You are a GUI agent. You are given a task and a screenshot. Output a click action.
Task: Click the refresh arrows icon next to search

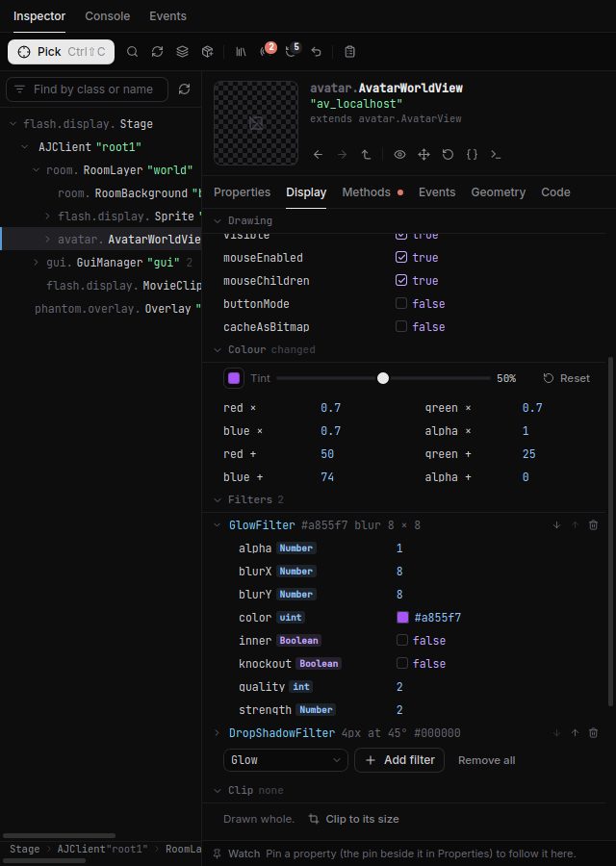point(157,52)
